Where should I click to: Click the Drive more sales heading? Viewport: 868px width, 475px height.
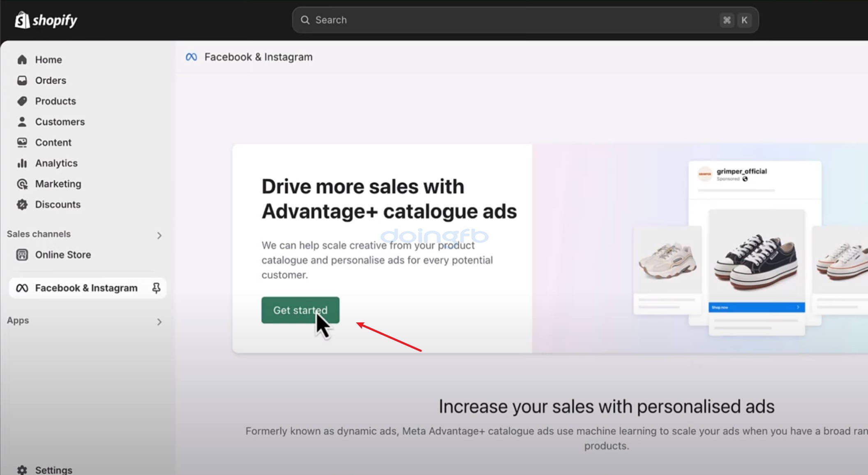389,199
